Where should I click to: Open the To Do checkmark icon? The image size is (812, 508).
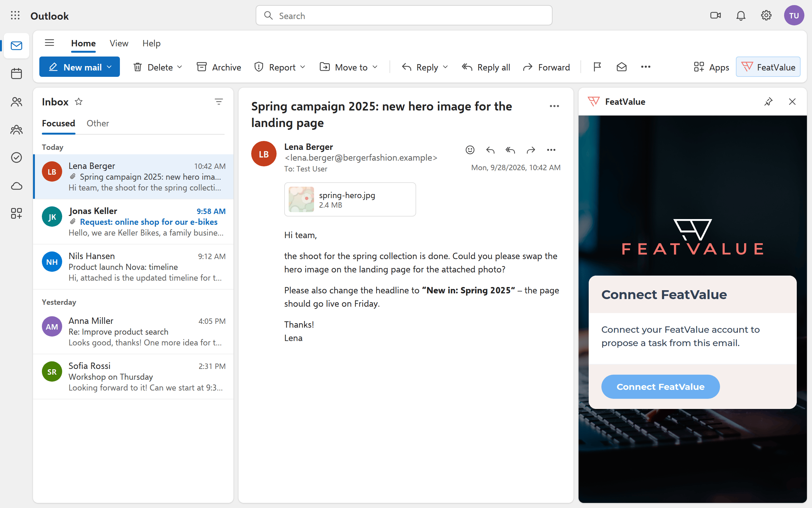coord(16,157)
